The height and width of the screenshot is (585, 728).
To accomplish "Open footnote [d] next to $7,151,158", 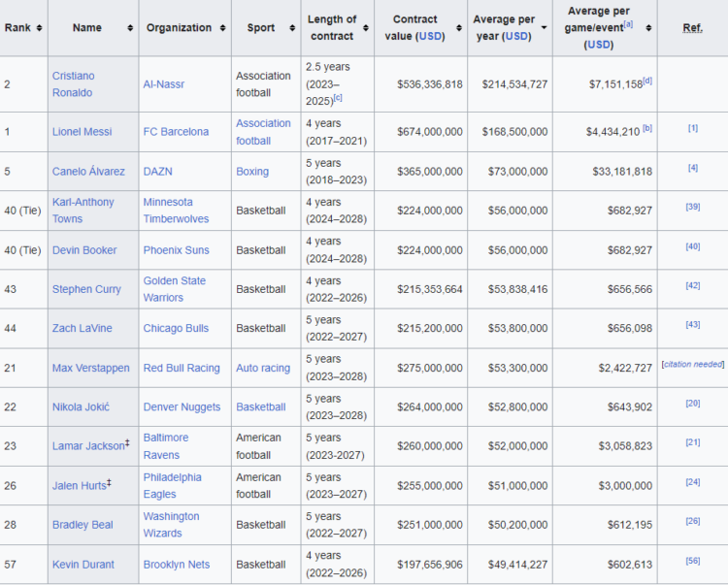I will (x=647, y=81).
